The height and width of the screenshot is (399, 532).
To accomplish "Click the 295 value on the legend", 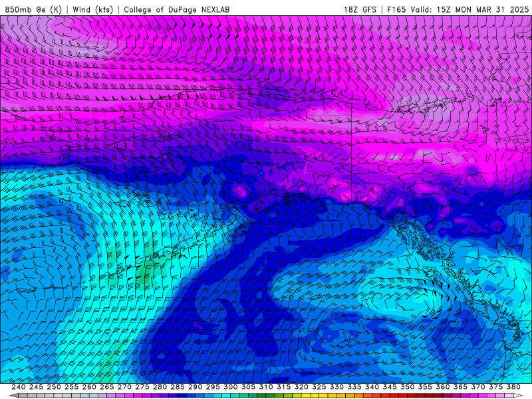I will click(x=213, y=387).
